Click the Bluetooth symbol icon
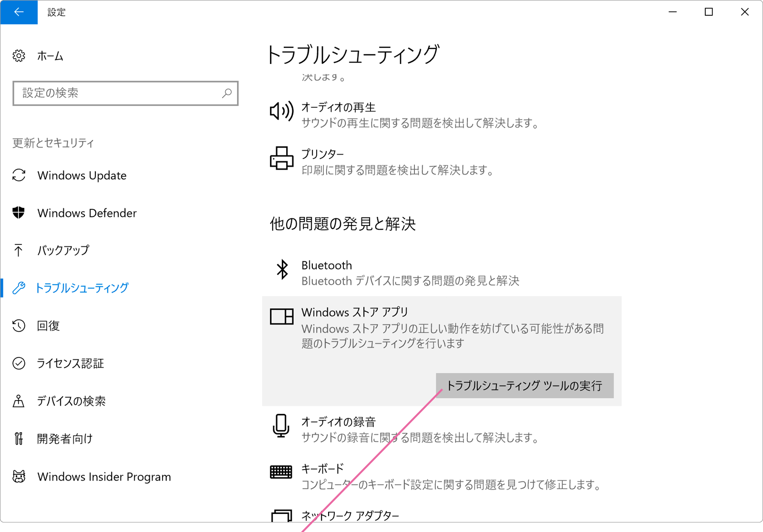This screenshot has height=532, width=763. point(282,269)
